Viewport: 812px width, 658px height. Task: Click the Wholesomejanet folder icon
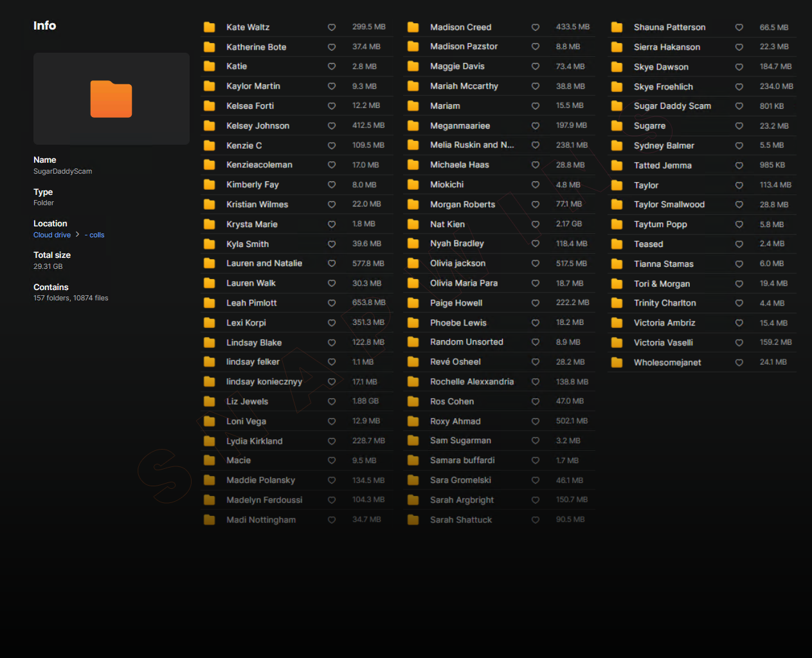coord(617,363)
